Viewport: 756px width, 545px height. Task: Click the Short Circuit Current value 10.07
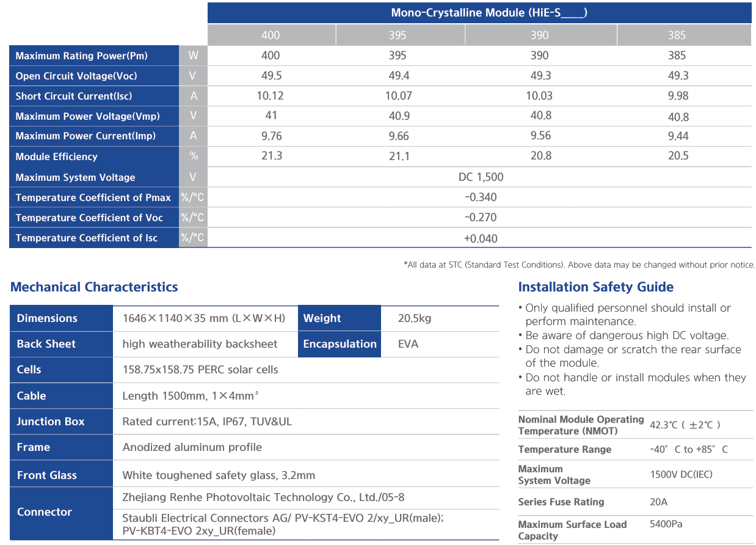click(398, 96)
